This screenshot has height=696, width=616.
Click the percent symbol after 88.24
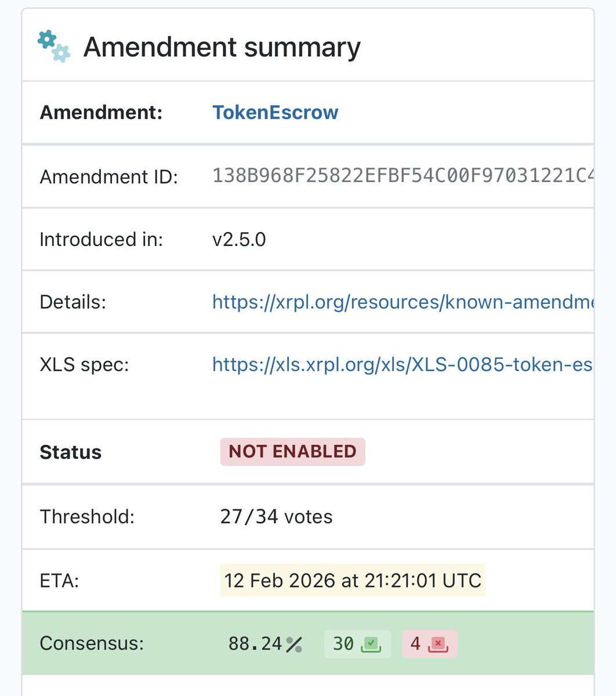point(293,644)
